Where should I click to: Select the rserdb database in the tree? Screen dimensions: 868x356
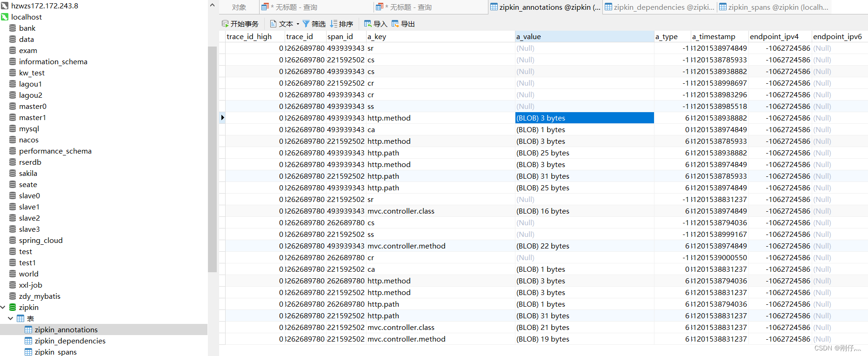point(30,162)
